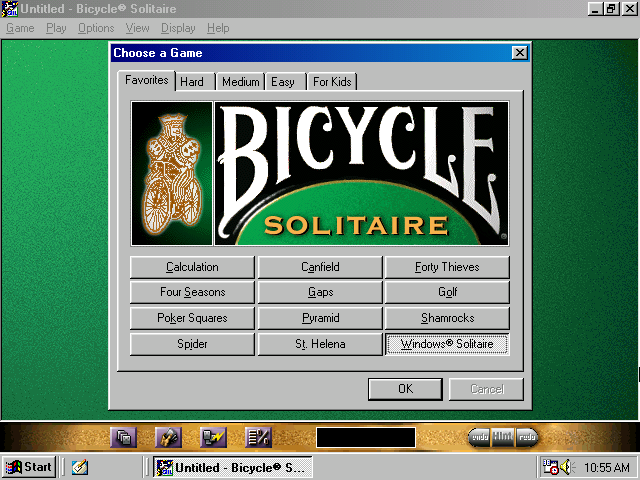Restore the Bicycle Solitaire window size
The image size is (640, 480).
(611, 9)
